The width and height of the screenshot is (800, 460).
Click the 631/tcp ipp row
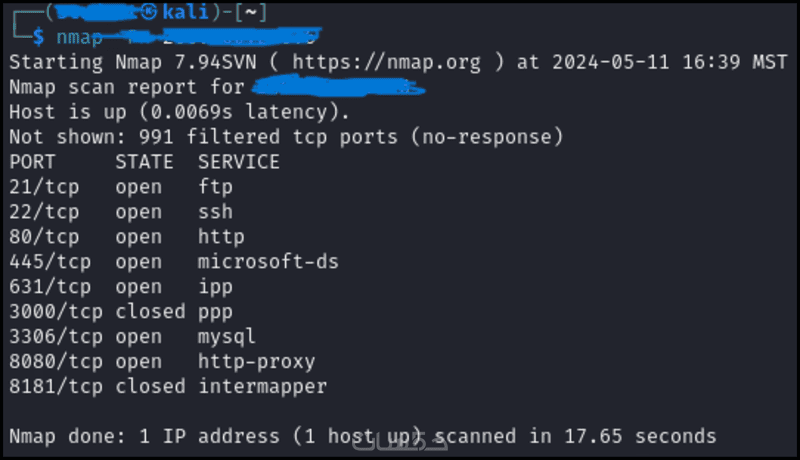121,287
